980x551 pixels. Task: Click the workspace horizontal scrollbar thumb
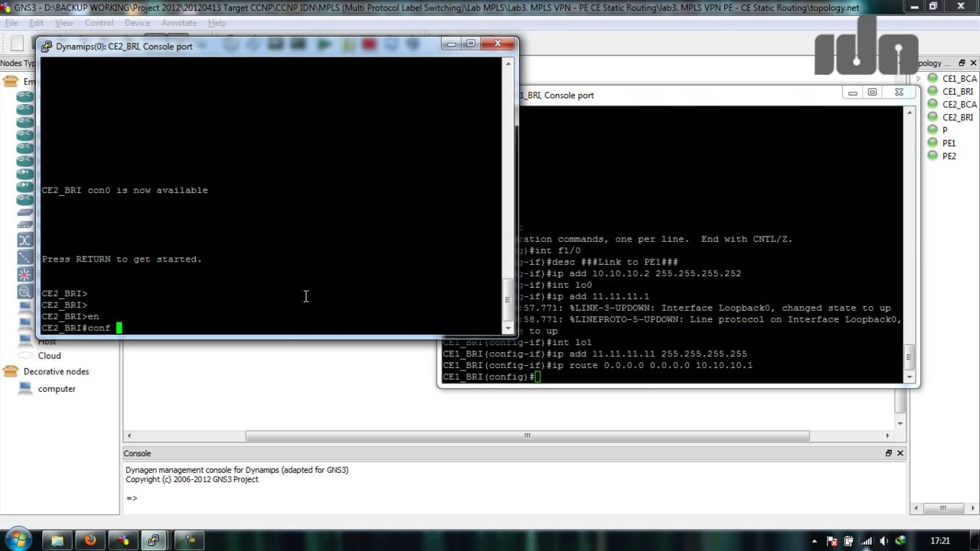[528, 435]
